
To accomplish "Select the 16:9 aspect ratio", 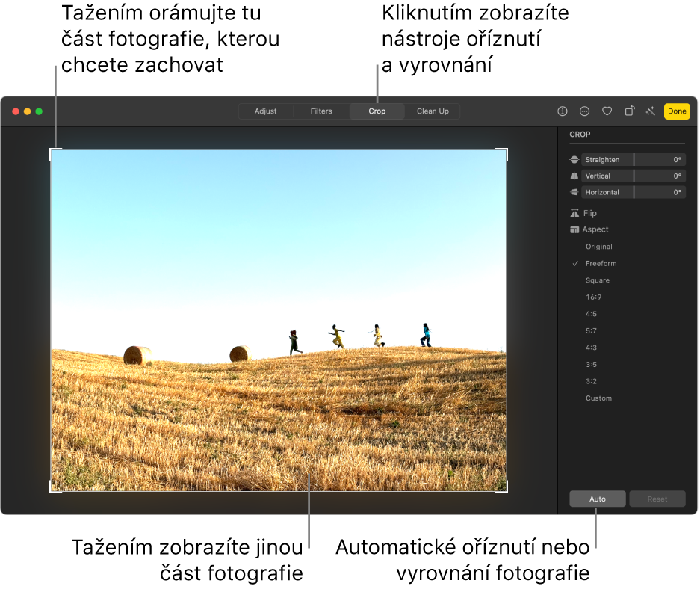I will pos(593,297).
